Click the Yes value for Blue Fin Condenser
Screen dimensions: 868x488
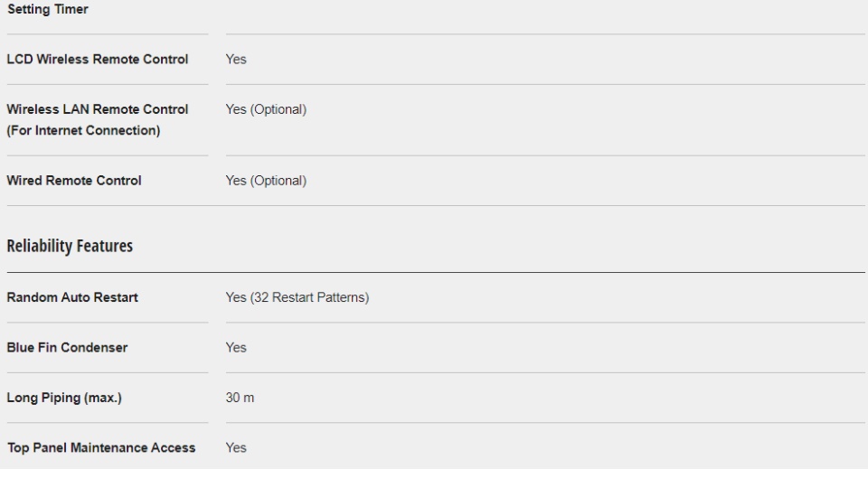[x=236, y=347]
